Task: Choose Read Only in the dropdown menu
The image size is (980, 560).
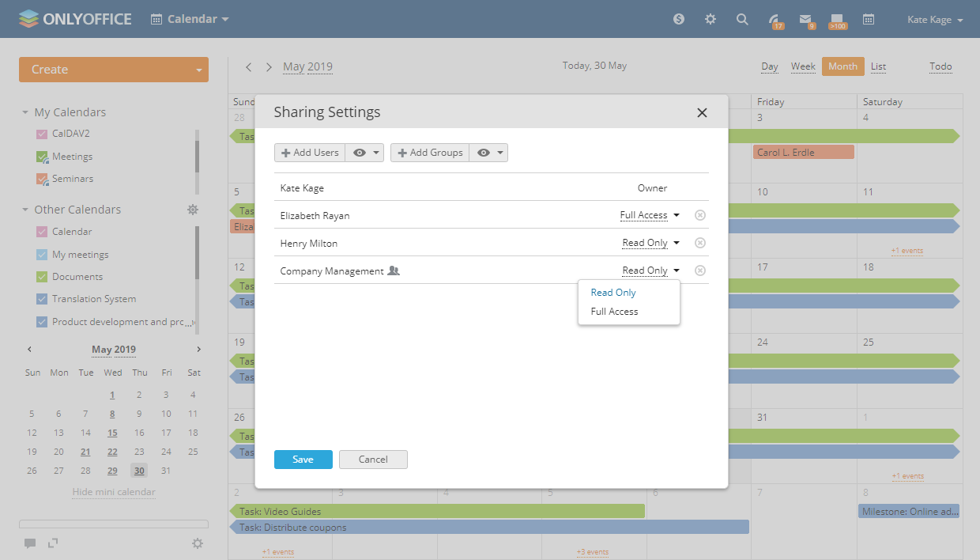Action: coord(613,293)
